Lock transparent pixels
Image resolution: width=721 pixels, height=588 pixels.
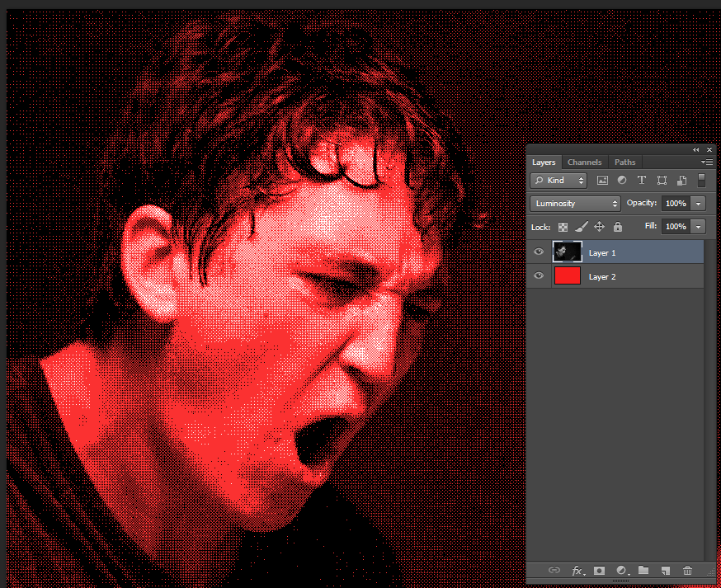563,227
